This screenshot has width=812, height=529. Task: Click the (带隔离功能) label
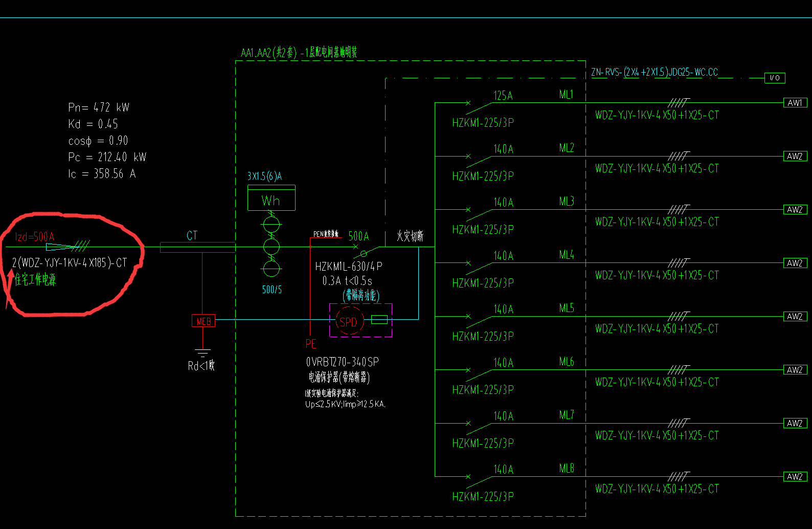click(x=361, y=295)
